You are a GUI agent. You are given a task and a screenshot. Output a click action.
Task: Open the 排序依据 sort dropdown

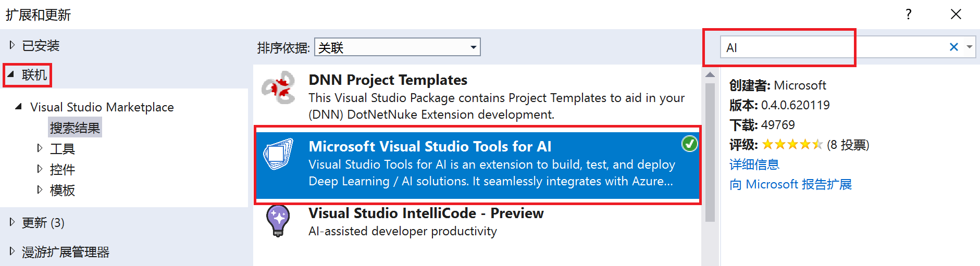pyautogui.click(x=473, y=47)
